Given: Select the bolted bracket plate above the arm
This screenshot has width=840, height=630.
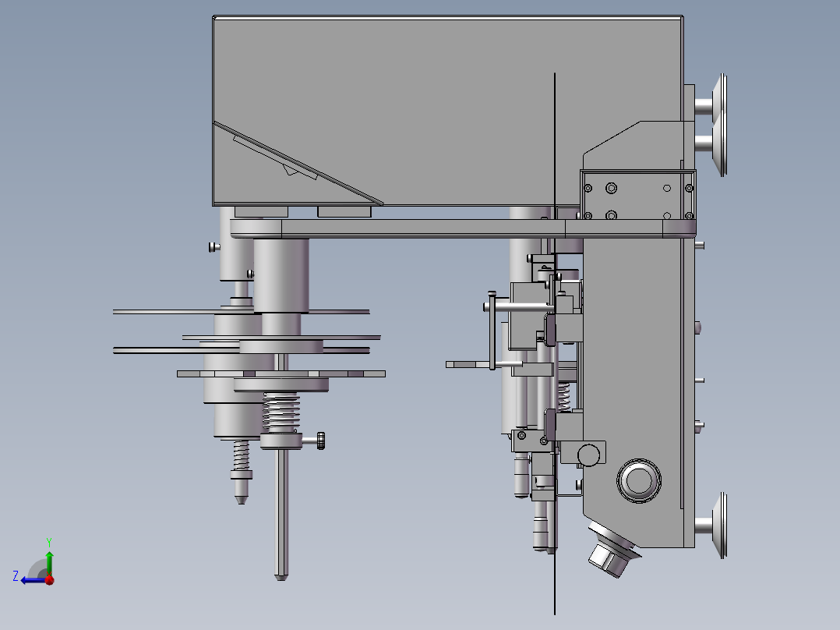Looking at the screenshot, I should pos(637,195).
